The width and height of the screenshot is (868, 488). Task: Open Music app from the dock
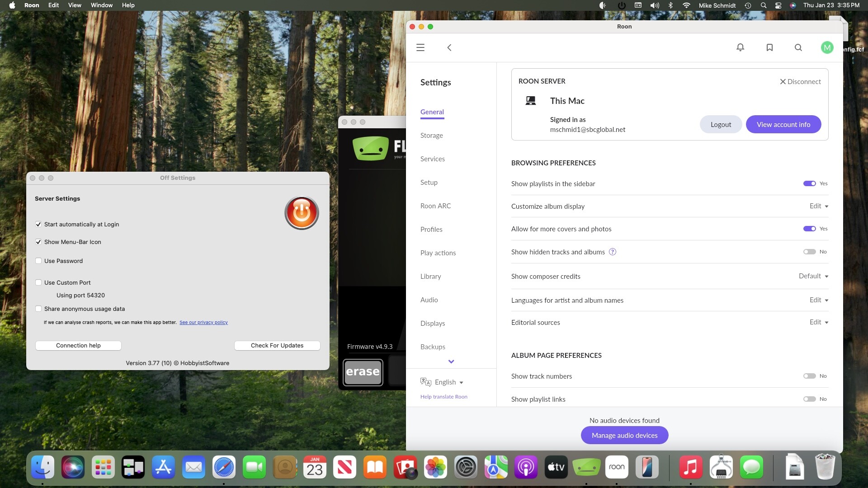click(691, 467)
